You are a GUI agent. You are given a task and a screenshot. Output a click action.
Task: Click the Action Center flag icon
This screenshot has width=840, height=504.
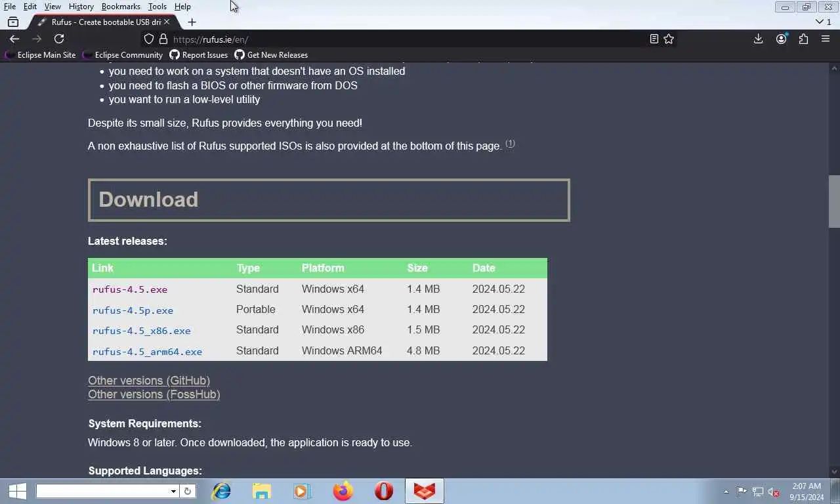742,492
